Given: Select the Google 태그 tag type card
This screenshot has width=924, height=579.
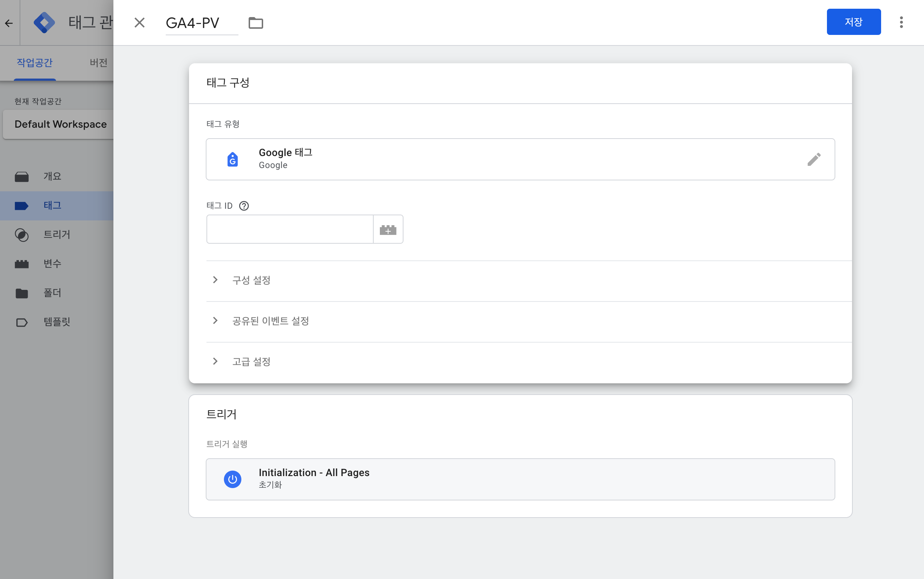Looking at the screenshot, I should click(520, 159).
